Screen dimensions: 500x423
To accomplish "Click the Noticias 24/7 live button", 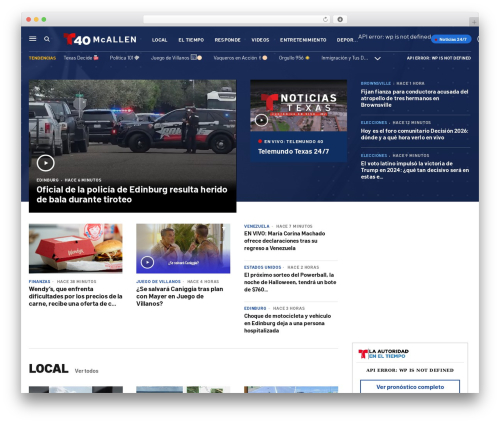I will 451,39.
